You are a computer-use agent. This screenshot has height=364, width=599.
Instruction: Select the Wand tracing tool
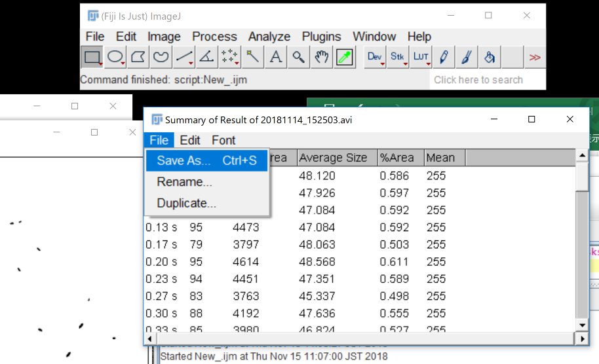252,57
